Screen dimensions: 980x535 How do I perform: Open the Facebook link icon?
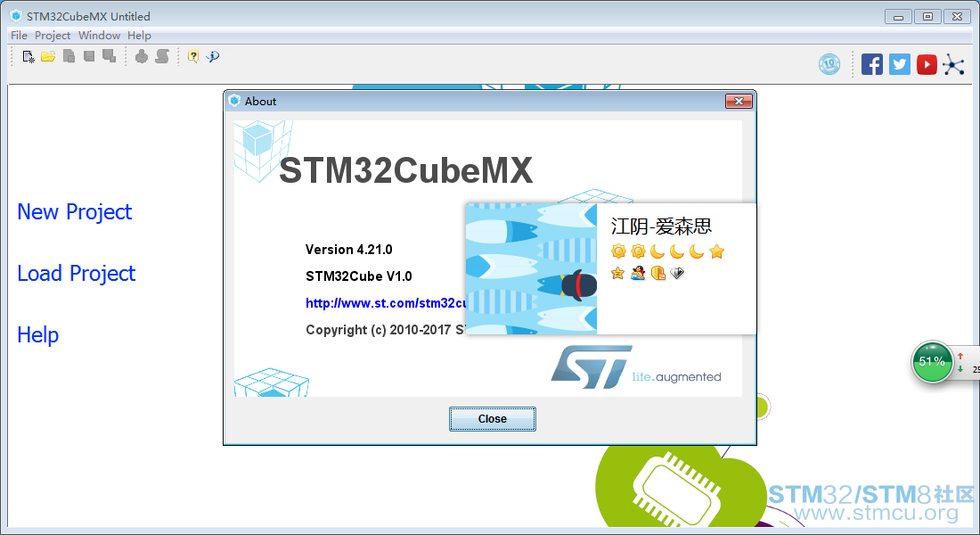pos(872,64)
